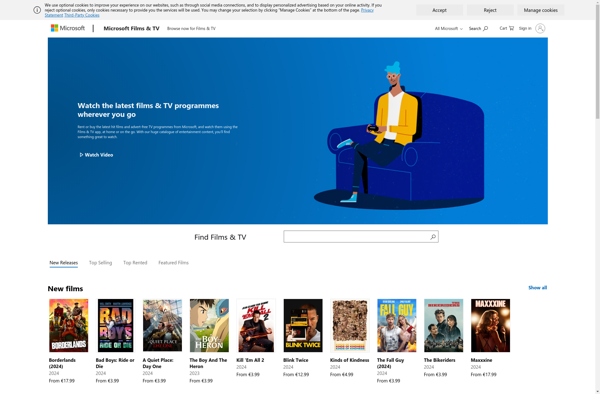Viewport: 600px width, 394px height.
Task: Click magnifier icon in Find Films box
Action: pos(433,237)
